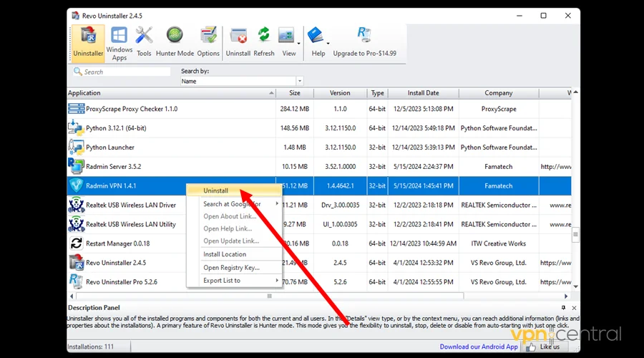Sort by the Type column header
644x358 pixels.
coord(377,93)
